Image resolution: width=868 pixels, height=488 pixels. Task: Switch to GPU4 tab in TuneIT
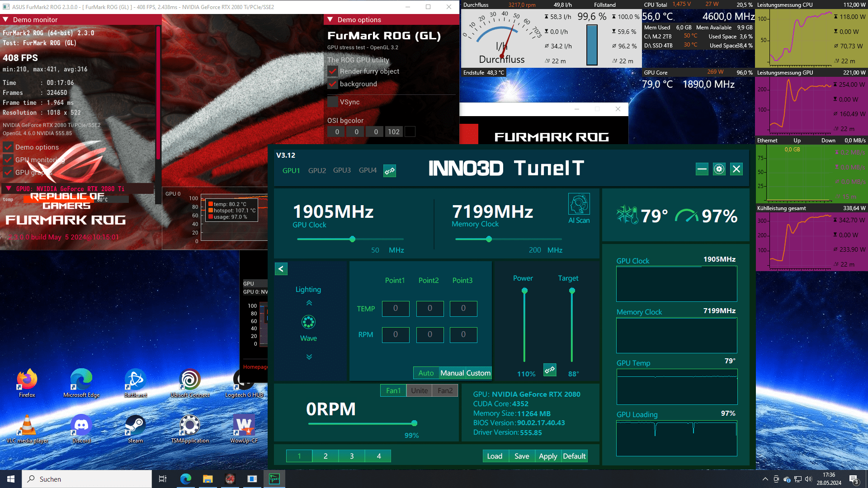[x=368, y=170]
